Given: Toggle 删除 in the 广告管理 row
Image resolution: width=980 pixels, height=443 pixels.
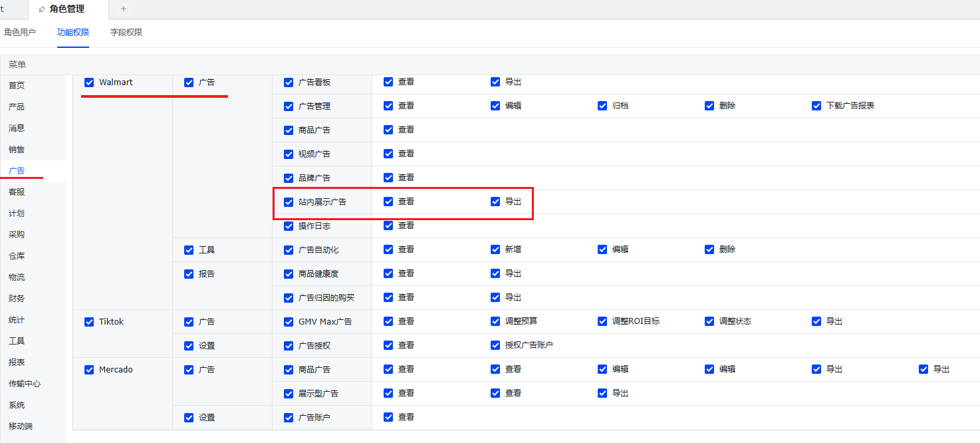Looking at the screenshot, I should (x=709, y=106).
